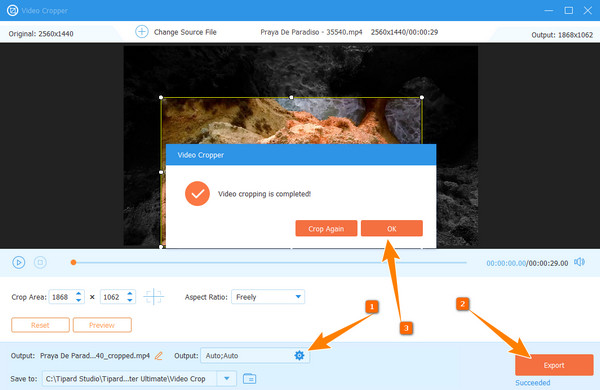Viewport: 600px width, 390px height.
Task: Decrease crop width 1868 with down arrow
Action: pos(78,300)
